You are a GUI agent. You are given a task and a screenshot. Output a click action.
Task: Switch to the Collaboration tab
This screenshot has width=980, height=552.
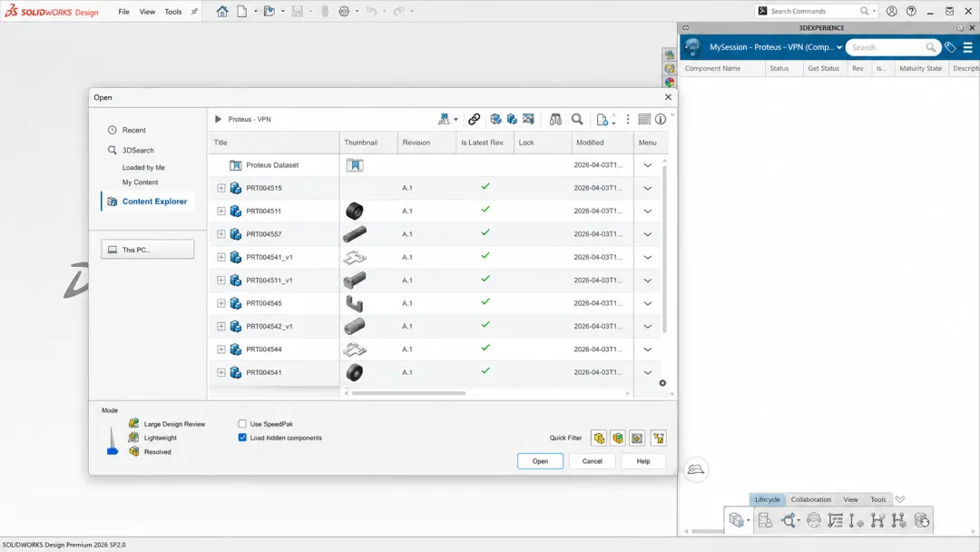pyautogui.click(x=810, y=499)
